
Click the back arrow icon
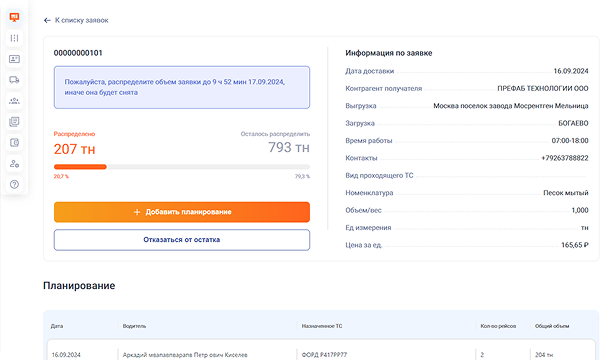point(47,20)
